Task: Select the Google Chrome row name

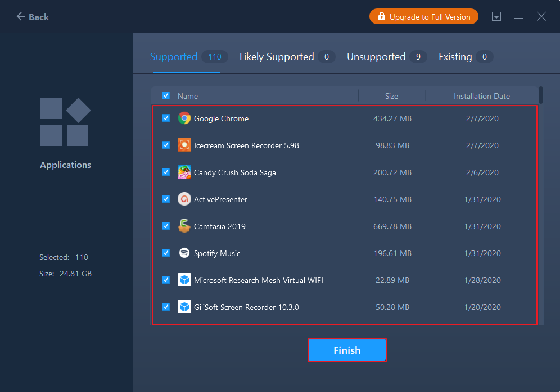Action: (x=221, y=118)
